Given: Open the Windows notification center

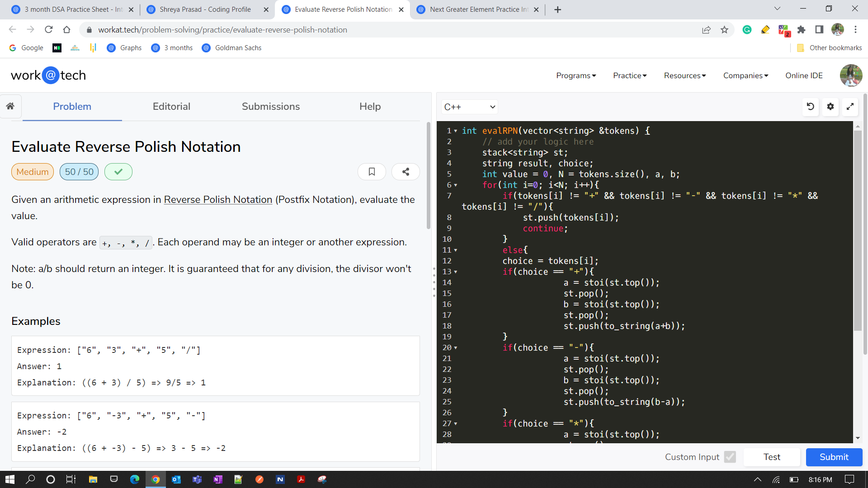Looking at the screenshot, I should click(849, 479).
